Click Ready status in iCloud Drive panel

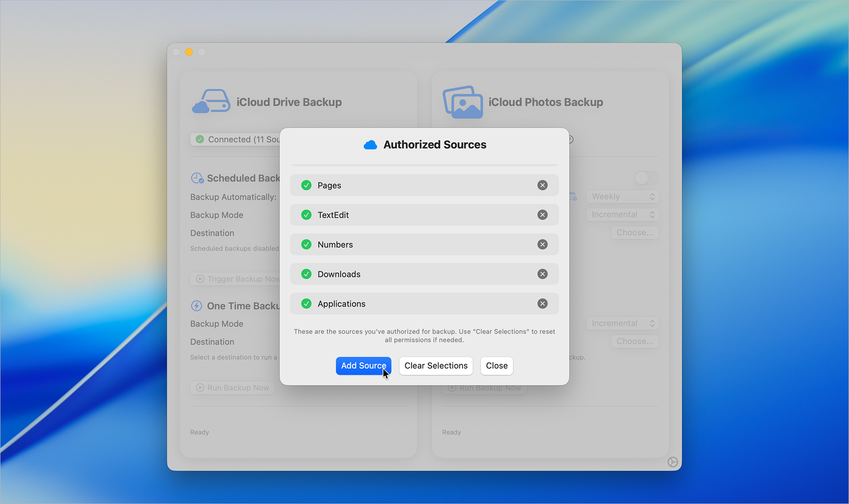click(199, 432)
